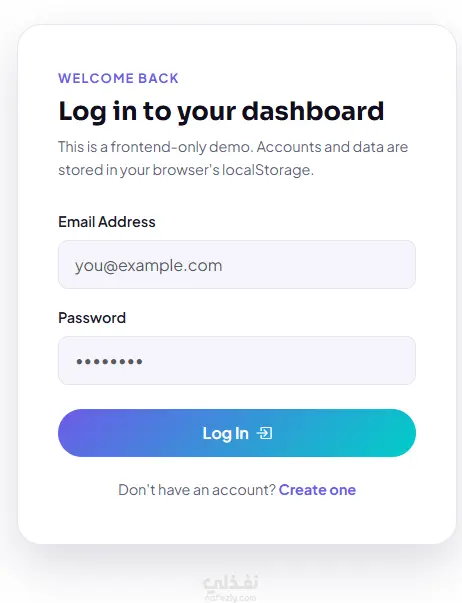Click the "WELCOME BACK" purple eyebrow text

[x=118, y=78]
